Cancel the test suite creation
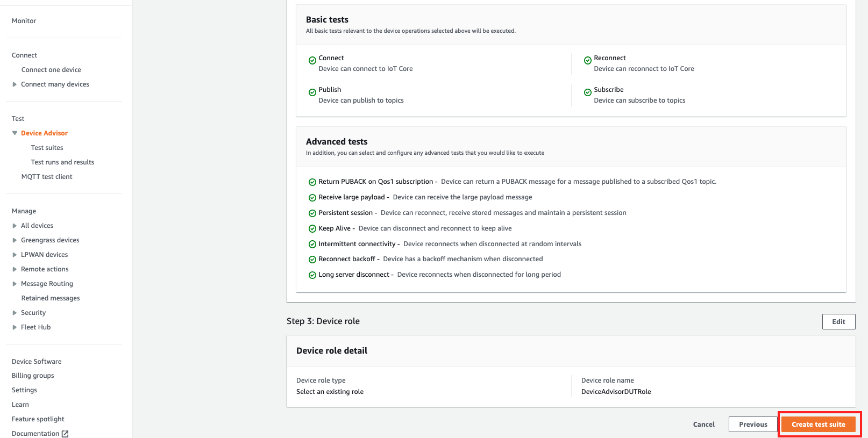Image resolution: width=868 pixels, height=438 pixels. 703,425
